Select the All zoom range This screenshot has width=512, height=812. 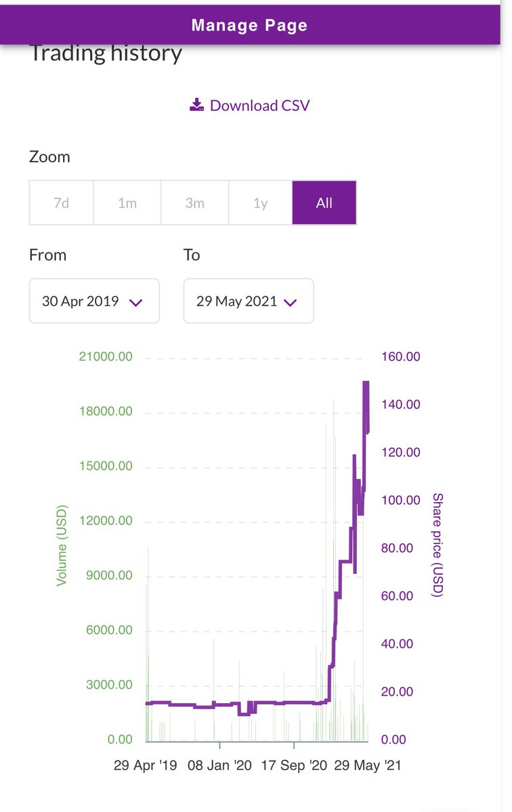tap(324, 203)
